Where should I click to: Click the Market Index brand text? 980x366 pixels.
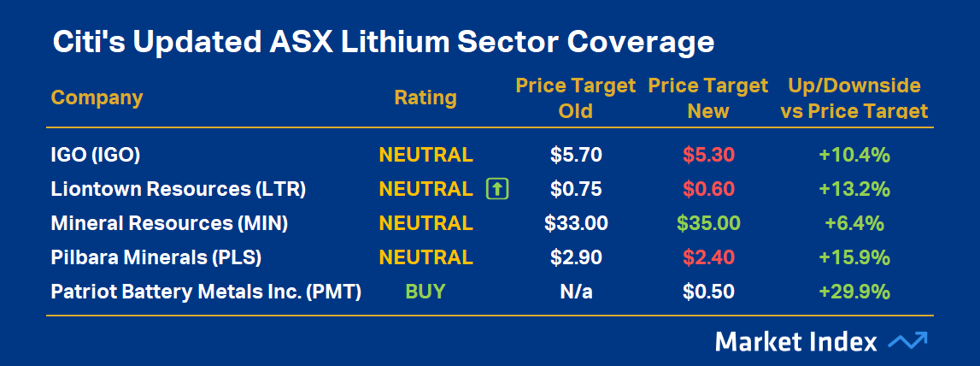tap(795, 342)
